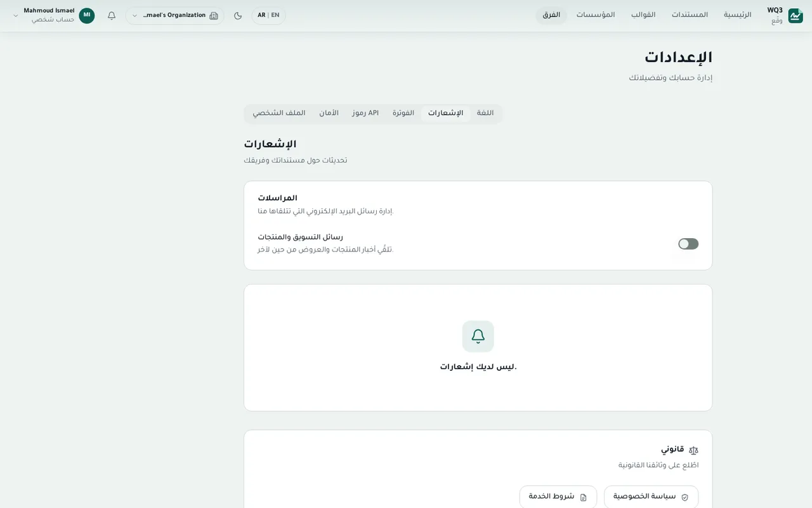
Task: Toggle dark mode with the moon icon
Action: click(x=238, y=16)
